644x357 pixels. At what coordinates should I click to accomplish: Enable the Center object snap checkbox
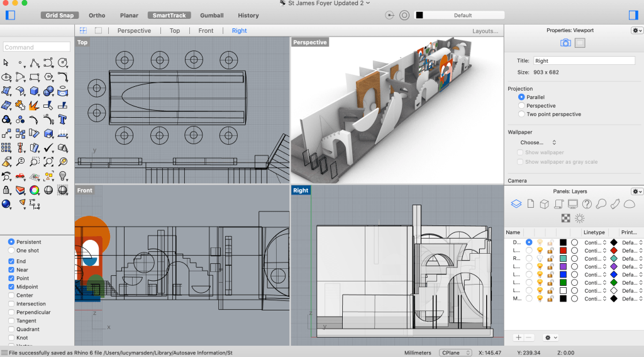12,295
